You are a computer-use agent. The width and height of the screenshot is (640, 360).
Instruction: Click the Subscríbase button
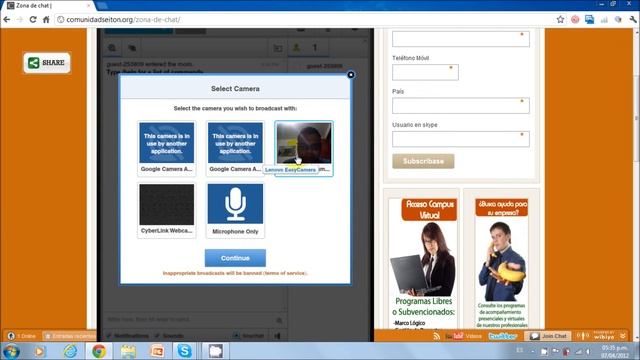click(423, 161)
